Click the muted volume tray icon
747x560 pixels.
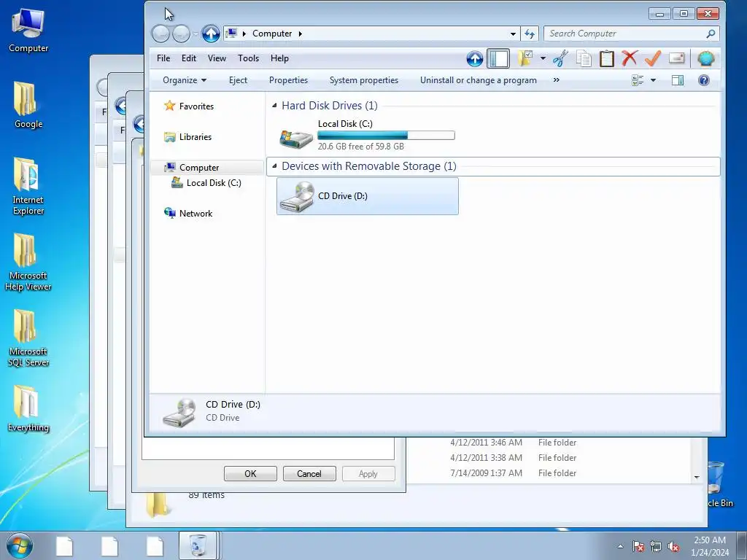coord(673,546)
